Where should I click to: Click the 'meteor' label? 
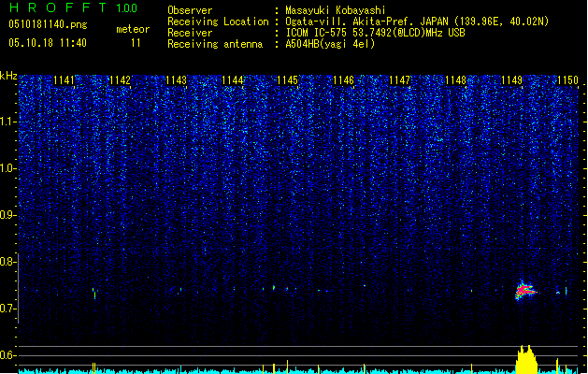click(133, 29)
